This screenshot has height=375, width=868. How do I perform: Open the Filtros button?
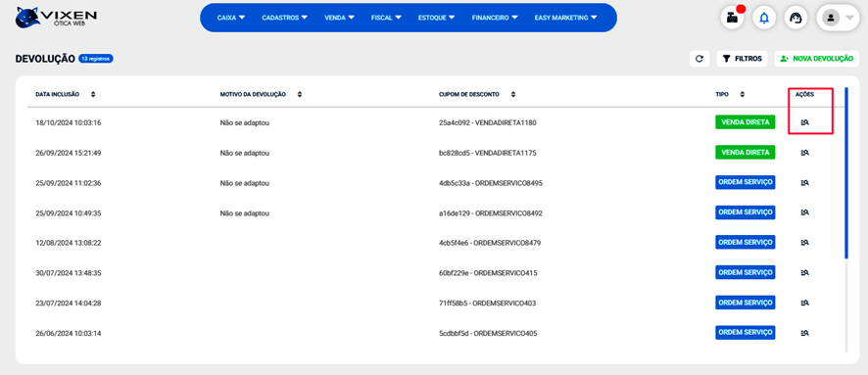click(x=742, y=59)
